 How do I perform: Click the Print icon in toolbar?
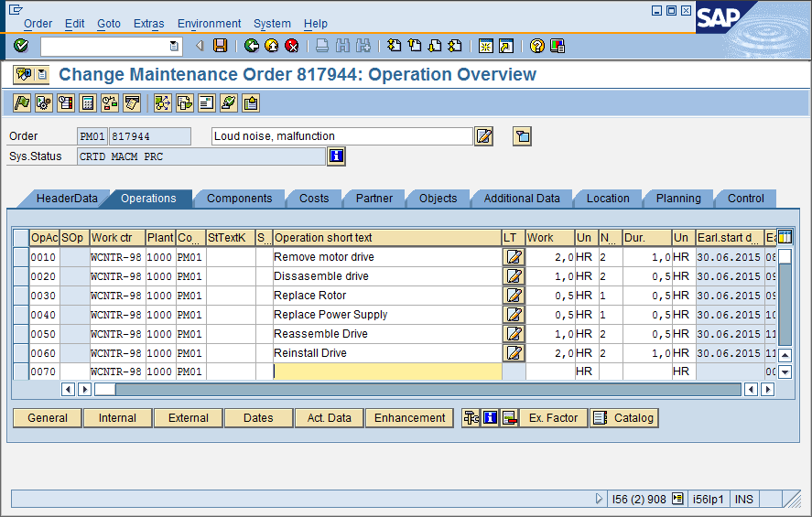[x=321, y=46]
